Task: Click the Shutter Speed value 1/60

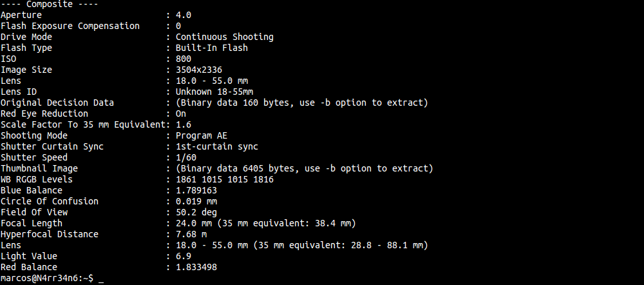Action: (186, 157)
